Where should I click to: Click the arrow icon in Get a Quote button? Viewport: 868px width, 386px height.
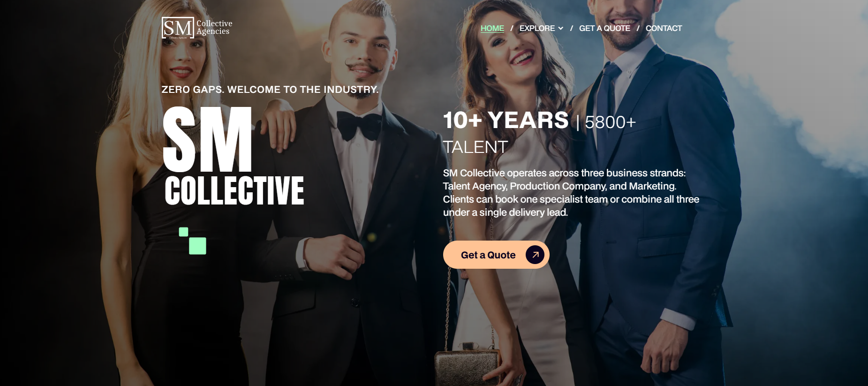tap(535, 255)
